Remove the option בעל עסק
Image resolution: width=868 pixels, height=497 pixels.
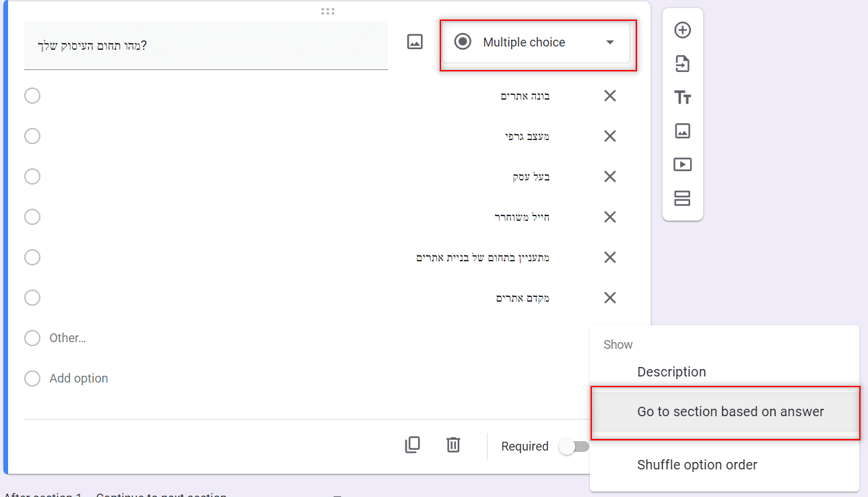point(610,176)
